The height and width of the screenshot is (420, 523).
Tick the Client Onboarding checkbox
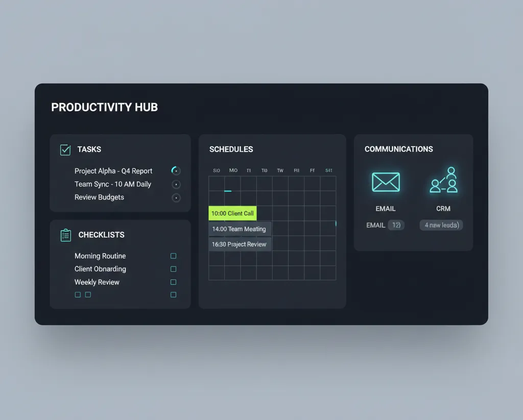(174, 269)
